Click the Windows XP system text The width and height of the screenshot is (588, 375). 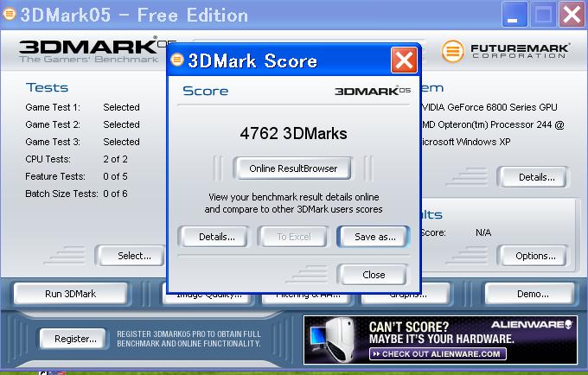pos(466,142)
